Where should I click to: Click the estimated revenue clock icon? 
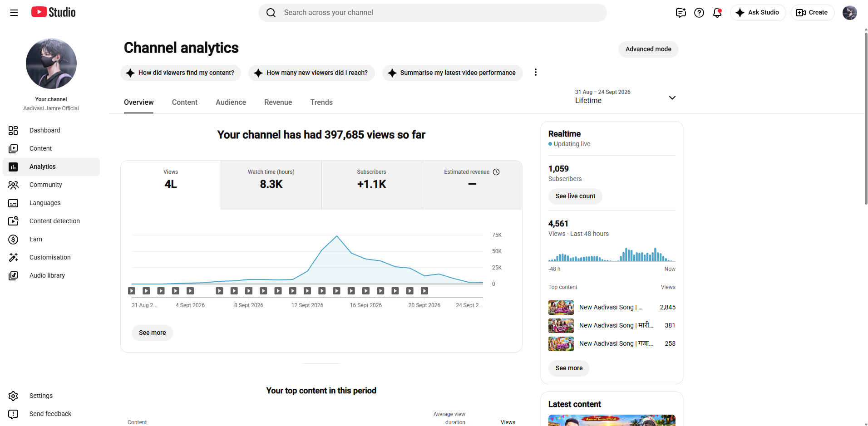(x=496, y=172)
